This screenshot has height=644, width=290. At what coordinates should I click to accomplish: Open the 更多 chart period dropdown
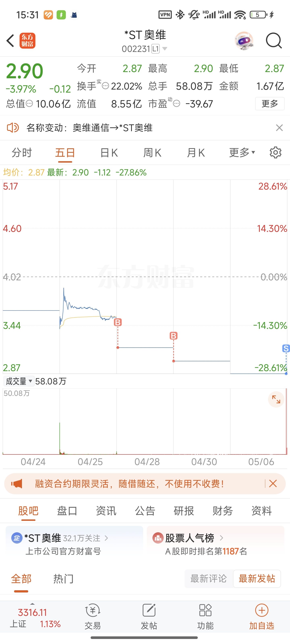[x=242, y=153]
